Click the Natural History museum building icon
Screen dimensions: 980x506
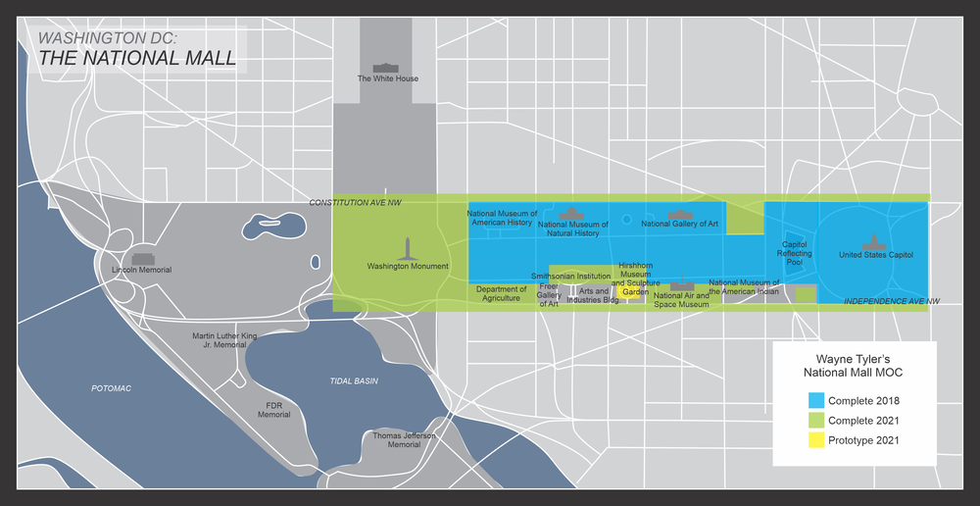(571, 214)
